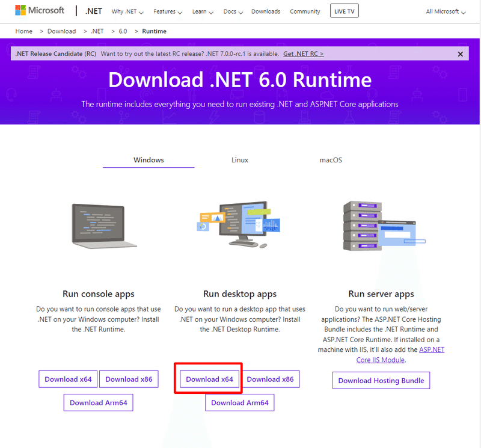Click the Run server apps heading

(381, 294)
